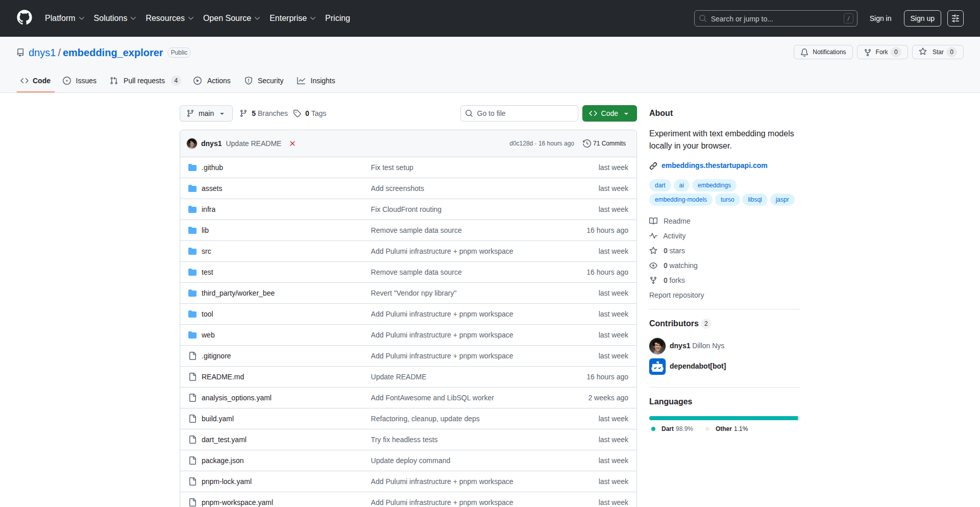Click the assets folder icon
This screenshot has width=980, height=507.
[192, 188]
